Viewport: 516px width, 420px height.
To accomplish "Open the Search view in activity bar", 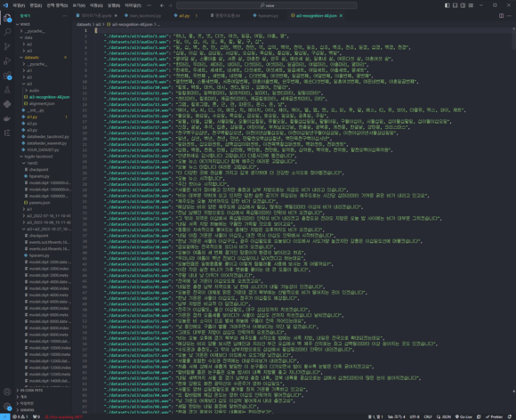I will 7,32.
